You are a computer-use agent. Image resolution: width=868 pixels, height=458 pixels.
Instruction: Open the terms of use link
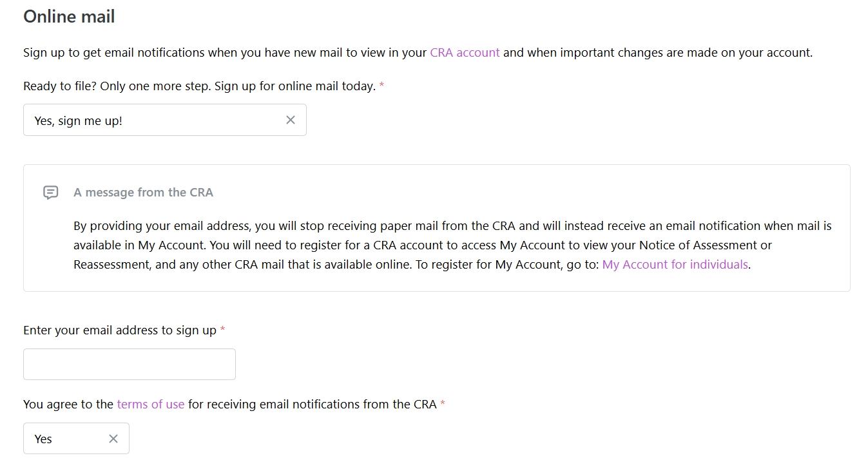[151, 405]
